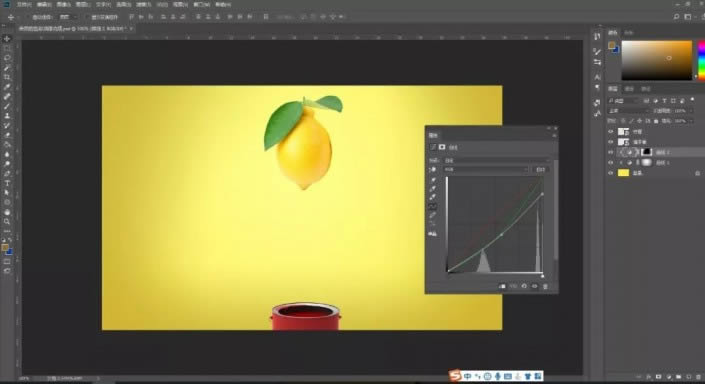705x384 pixels.
Task: Open the Curves channel dropdown
Action: [x=486, y=170]
